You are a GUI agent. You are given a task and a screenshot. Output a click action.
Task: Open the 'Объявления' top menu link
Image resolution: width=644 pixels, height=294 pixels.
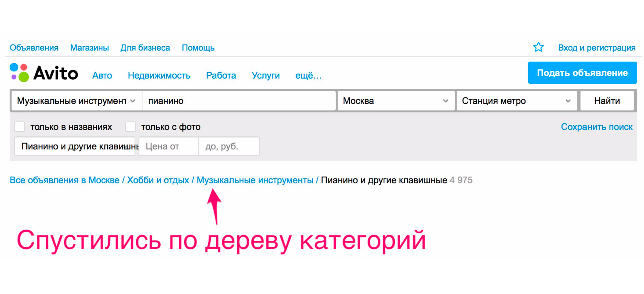(x=34, y=48)
